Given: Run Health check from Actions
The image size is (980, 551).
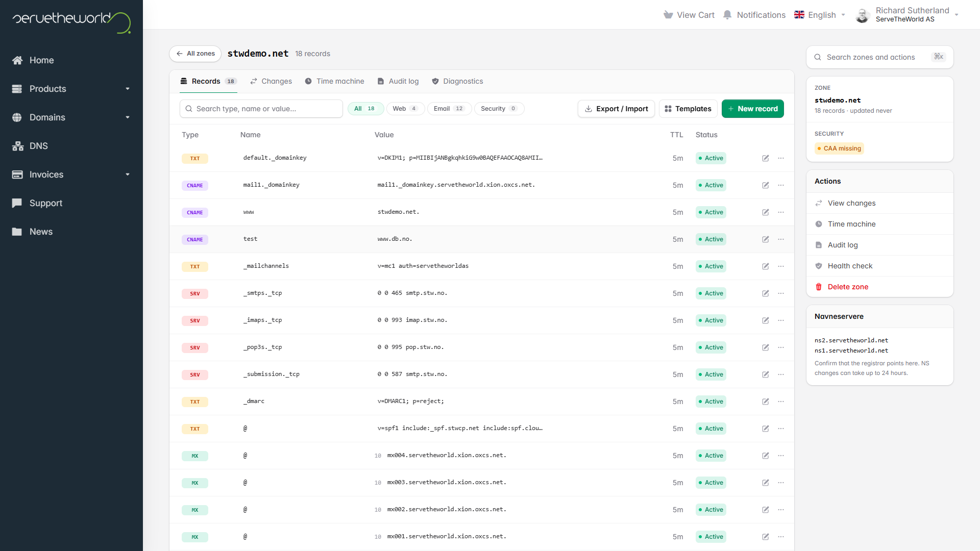Looking at the screenshot, I should coord(880,266).
